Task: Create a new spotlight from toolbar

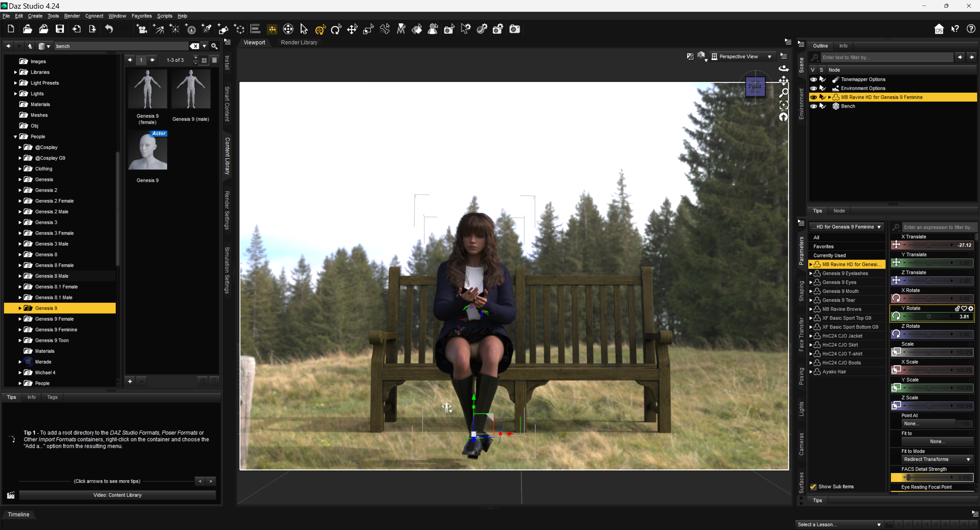Action: click(207, 29)
